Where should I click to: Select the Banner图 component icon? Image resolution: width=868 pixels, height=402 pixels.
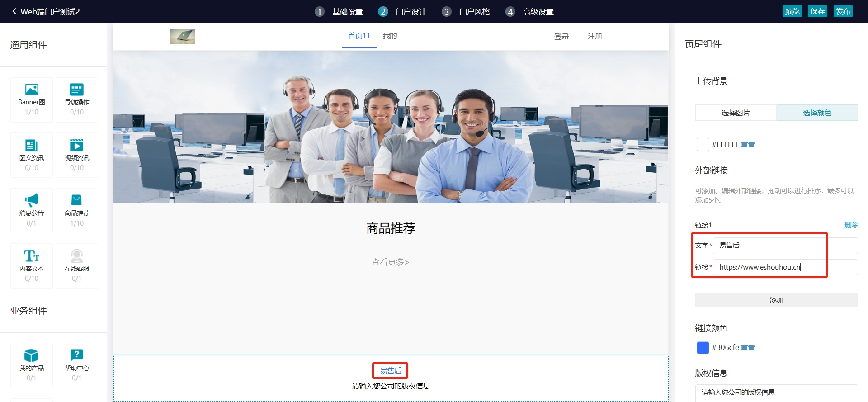point(32,90)
